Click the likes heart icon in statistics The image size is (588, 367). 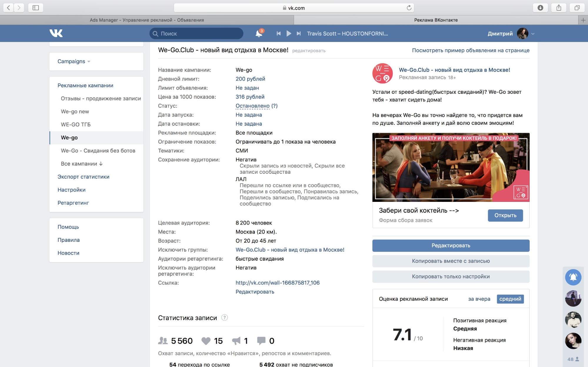coord(206,341)
